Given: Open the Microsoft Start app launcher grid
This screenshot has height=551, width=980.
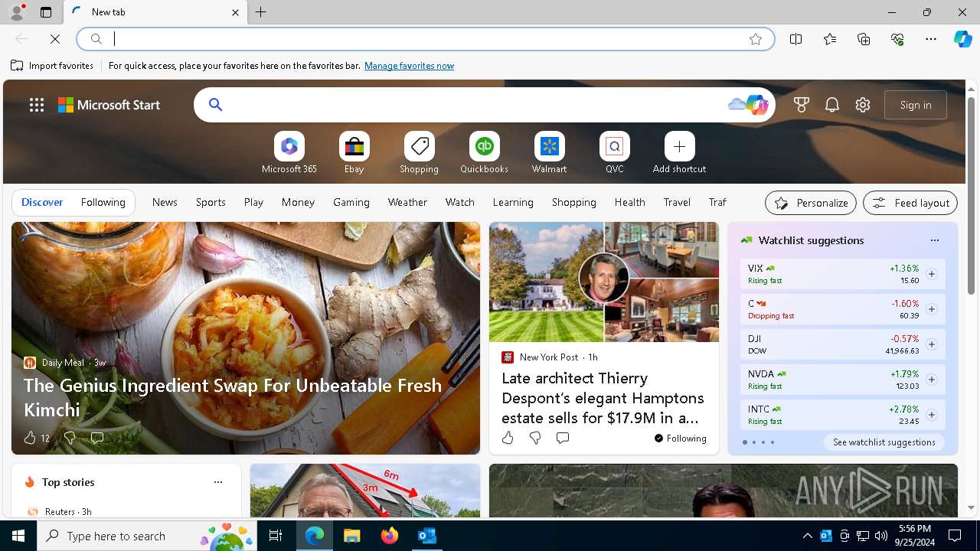Looking at the screenshot, I should tap(37, 105).
